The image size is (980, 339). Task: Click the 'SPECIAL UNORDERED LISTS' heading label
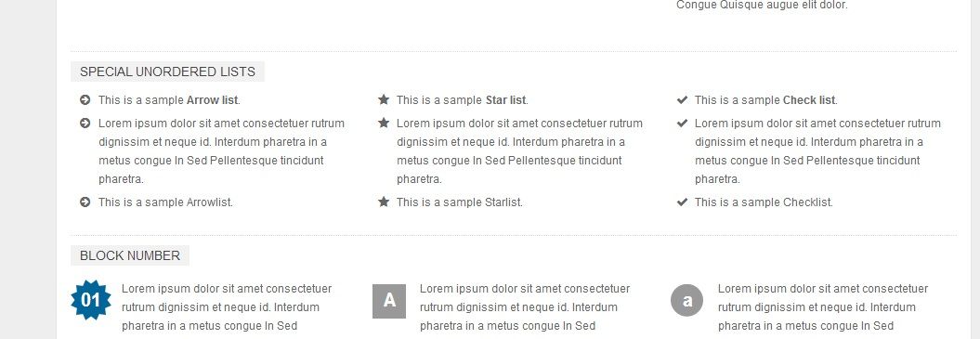(x=167, y=72)
